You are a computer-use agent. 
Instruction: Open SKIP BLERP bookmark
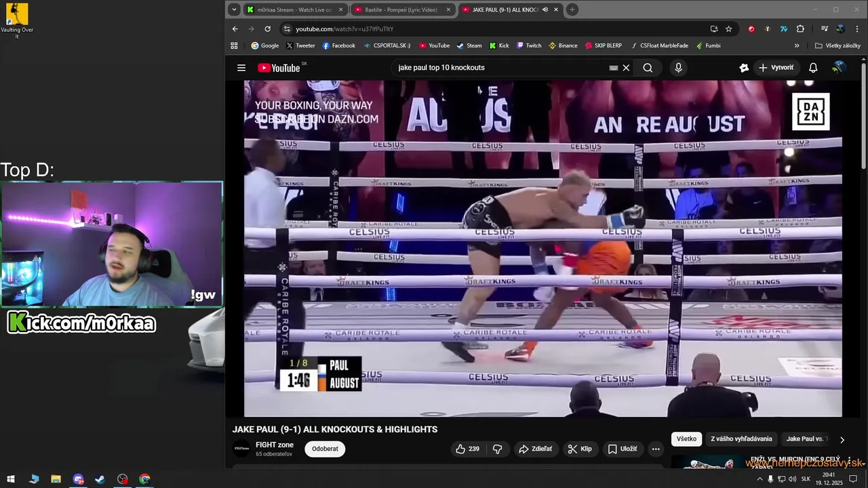click(602, 45)
